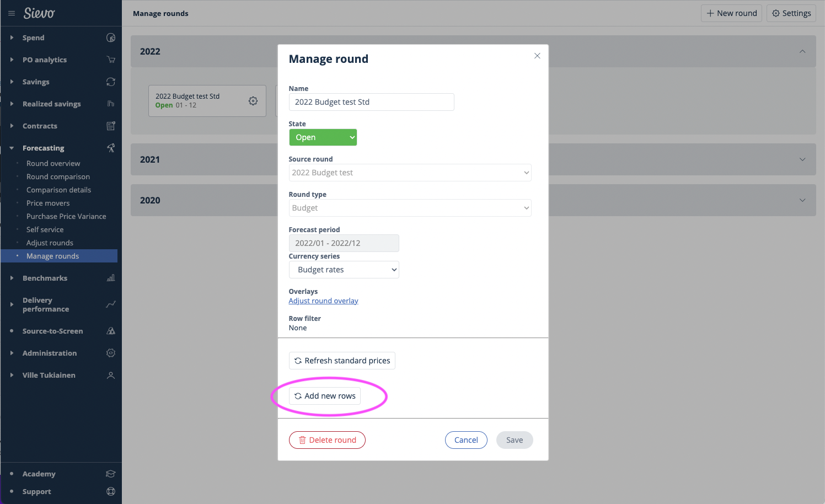825x504 pixels.
Task: Collapse the 2022 rounds section
Action: pos(802,51)
